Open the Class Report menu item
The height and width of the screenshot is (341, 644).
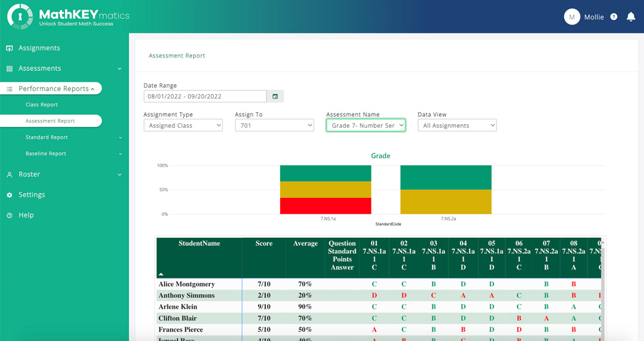coord(41,104)
